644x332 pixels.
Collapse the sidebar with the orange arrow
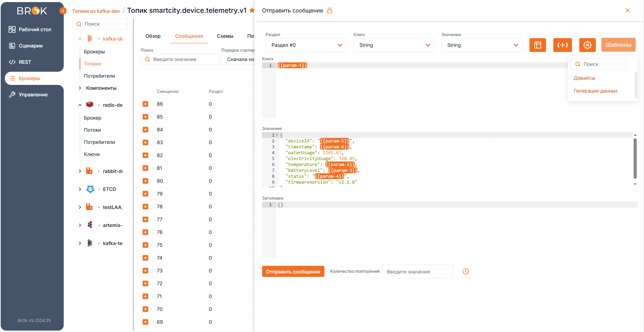point(63,11)
